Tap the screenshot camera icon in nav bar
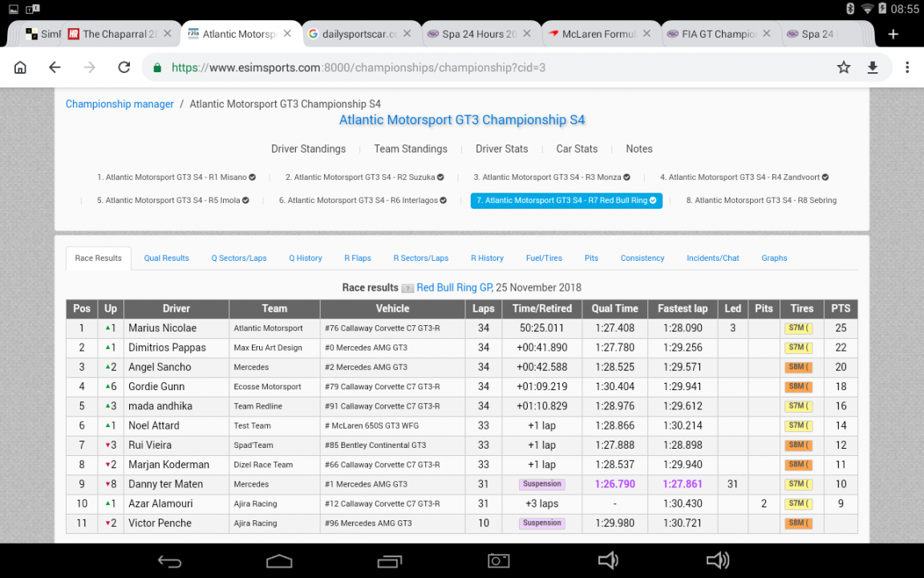The image size is (924, 578). click(x=499, y=561)
